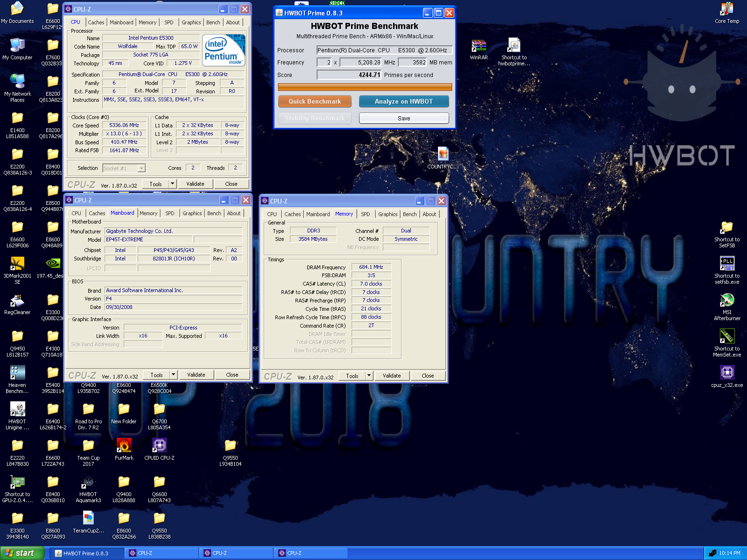This screenshot has width=747, height=560.
Task: Click the orange progress bar in HWBOT Prime
Action: (x=365, y=87)
